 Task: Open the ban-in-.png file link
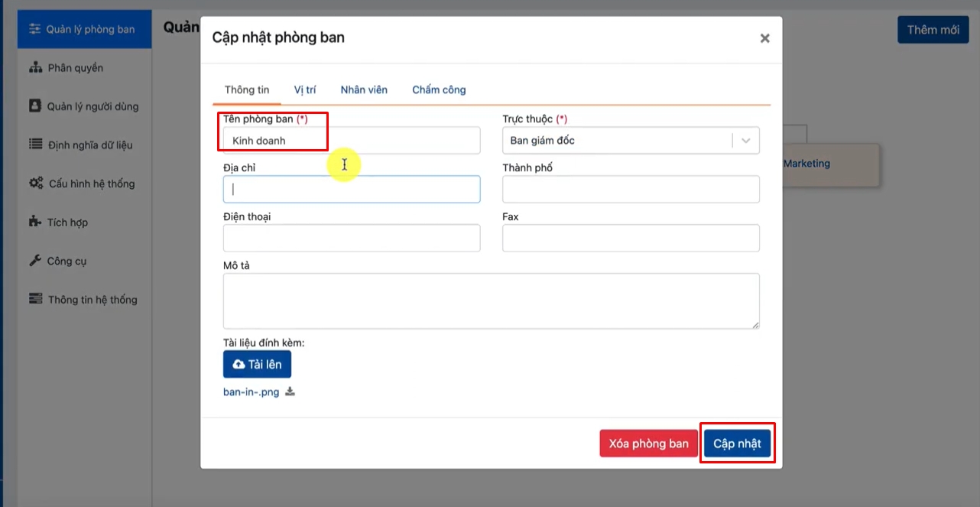[x=251, y=392]
